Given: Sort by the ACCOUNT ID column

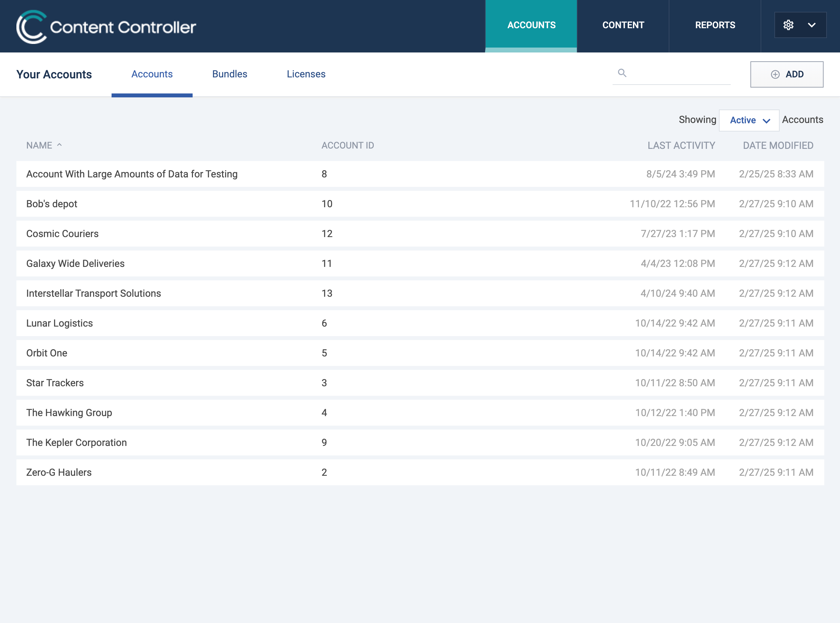Looking at the screenshot, I should (347, 145).
